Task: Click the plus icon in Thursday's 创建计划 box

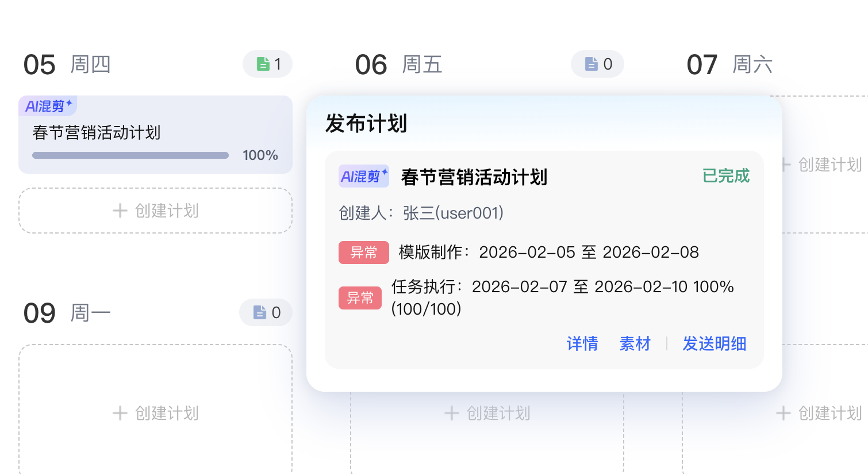Action: coord(120,211)
